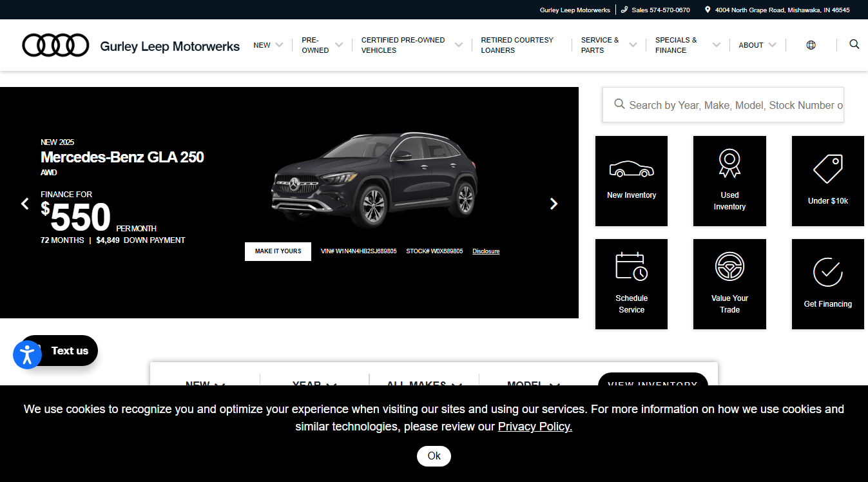Click the Gurley Leep Motorwerks header title
Image resolution: width=868 pixels, height=482 pixels.
point(170,46)
